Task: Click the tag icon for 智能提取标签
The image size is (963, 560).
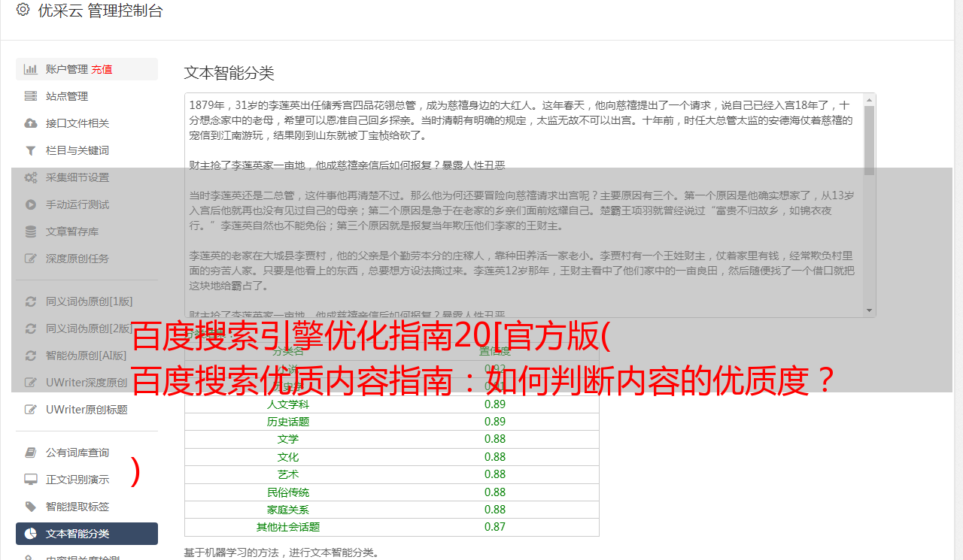Action: point(31,507)
